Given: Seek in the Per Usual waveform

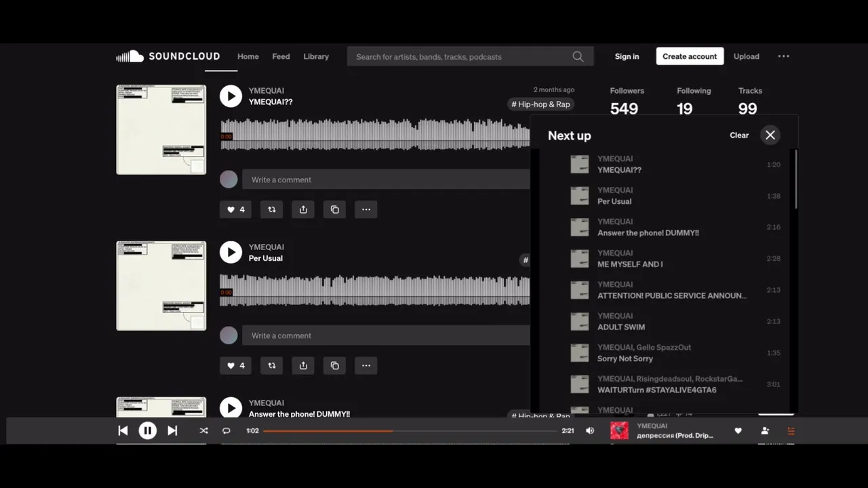Looking at the screenshot, I should pos(375,291).
